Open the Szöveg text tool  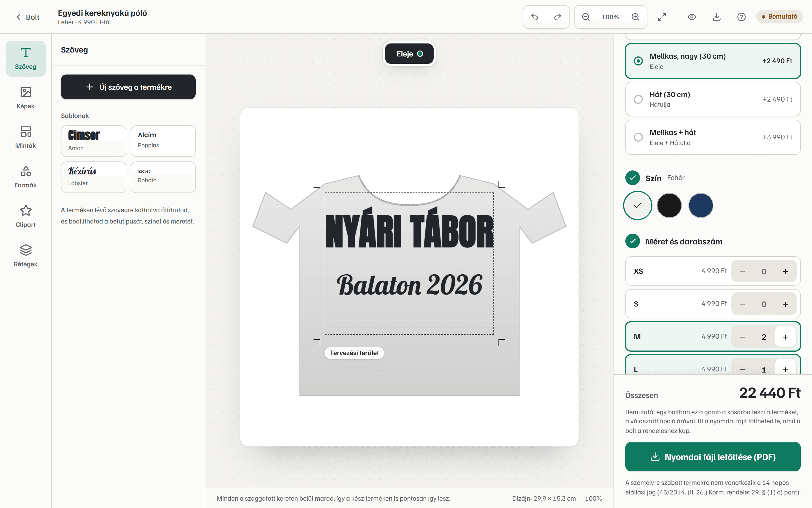click(x=25, y=58)
